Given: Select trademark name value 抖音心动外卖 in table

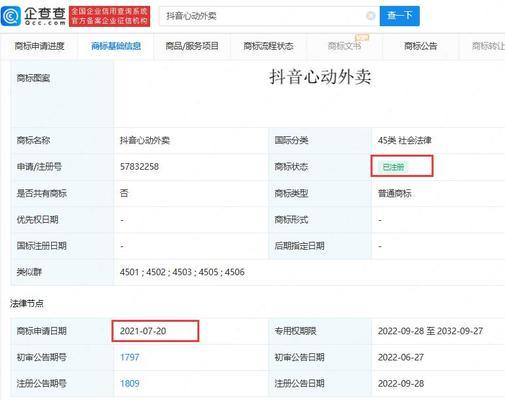Looking at the screenshot, I should pos(145,140).
